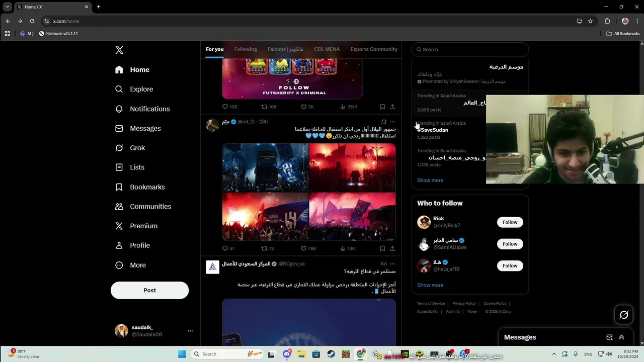Open Lists in the sidebar
644x362 pixels.
pyautogui.click(x=130, y=167)
